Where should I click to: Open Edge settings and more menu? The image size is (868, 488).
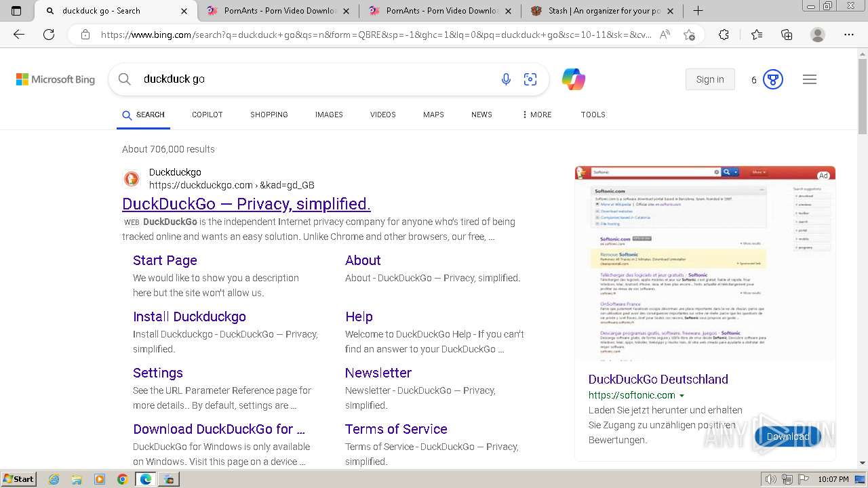coord(849,35)
